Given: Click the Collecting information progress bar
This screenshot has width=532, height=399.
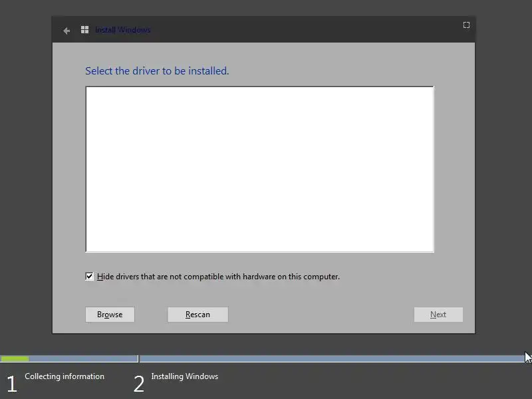Looking at the screenshot, I should click(x=69, y=358).
